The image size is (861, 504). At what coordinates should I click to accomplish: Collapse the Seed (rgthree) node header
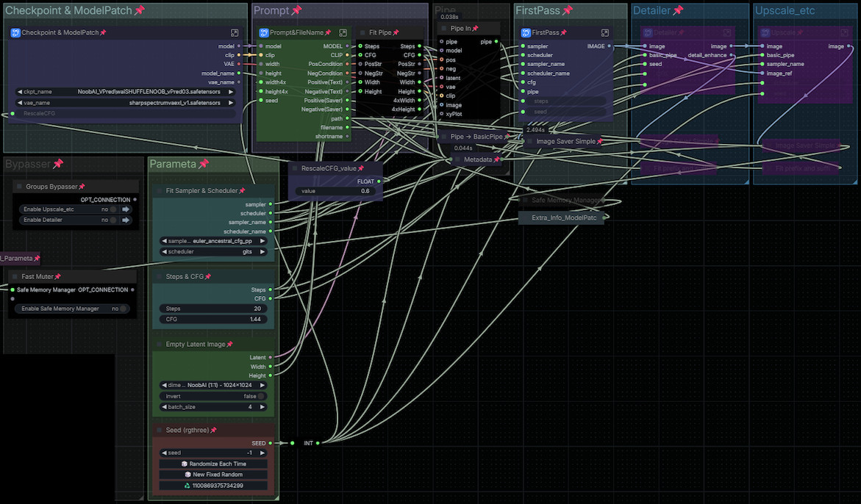160,430
